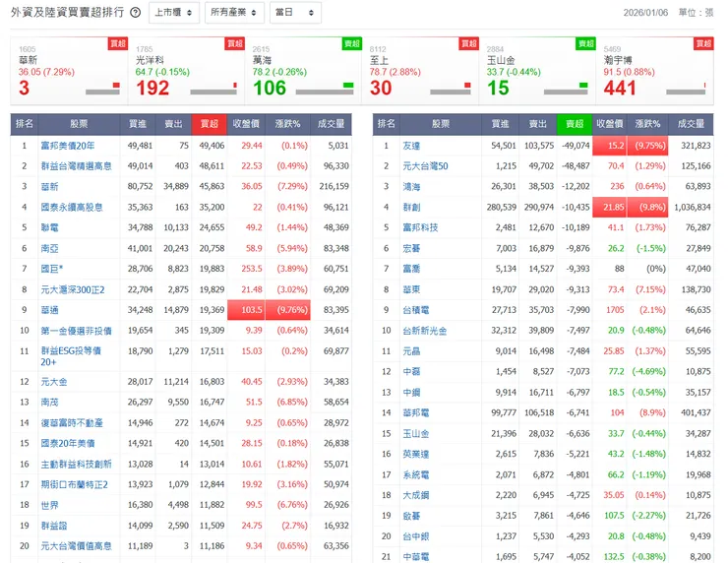Open the 當日 period dropdown
Viewport: 728px width, 563px height.
(295, 13)
